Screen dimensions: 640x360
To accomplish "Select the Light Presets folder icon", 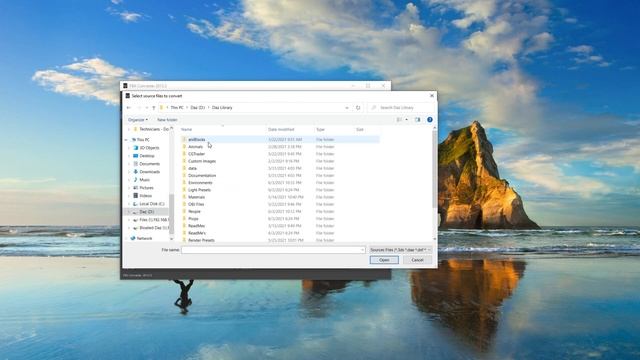I will (184, 190).
